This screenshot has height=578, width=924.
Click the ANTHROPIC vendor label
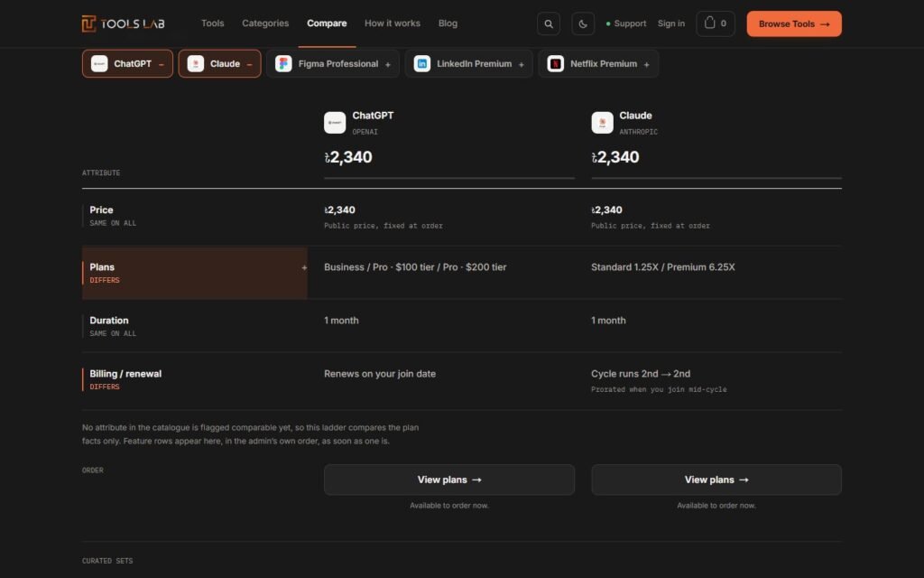point(638,132)
